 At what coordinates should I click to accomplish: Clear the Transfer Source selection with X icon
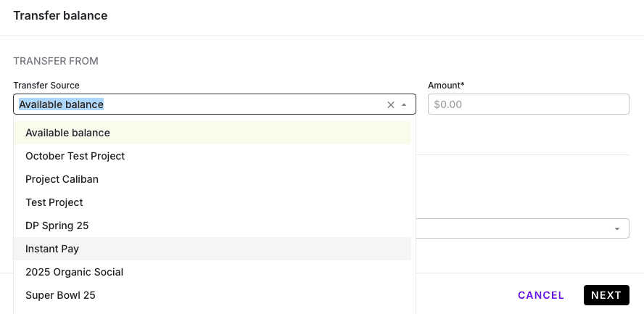(x=391, y=104)
